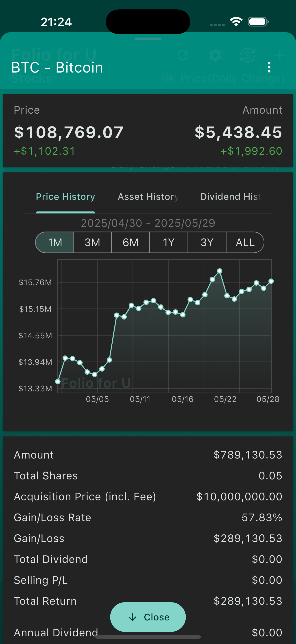Switch to the Asset History tab
This screenshot has width=296, height=644.
[x=148, y=197]
